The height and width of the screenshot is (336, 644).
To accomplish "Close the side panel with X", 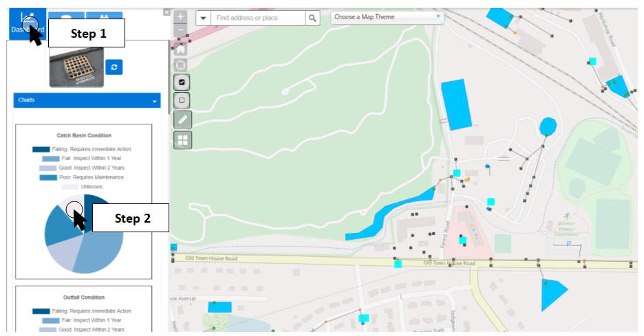I will [167, 12].
